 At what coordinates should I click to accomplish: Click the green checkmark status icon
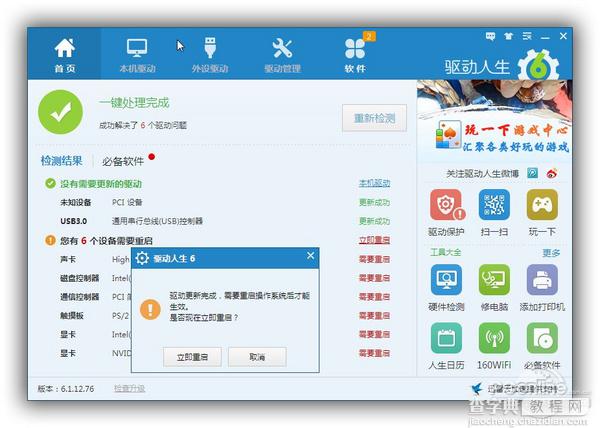coord(60,112)
